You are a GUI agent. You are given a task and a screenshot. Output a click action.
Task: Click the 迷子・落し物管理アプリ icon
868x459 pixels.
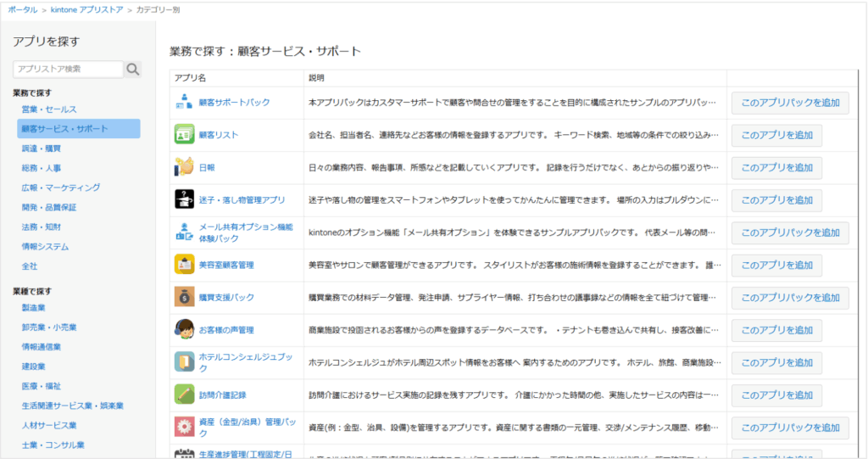click(x=184, y=199)
